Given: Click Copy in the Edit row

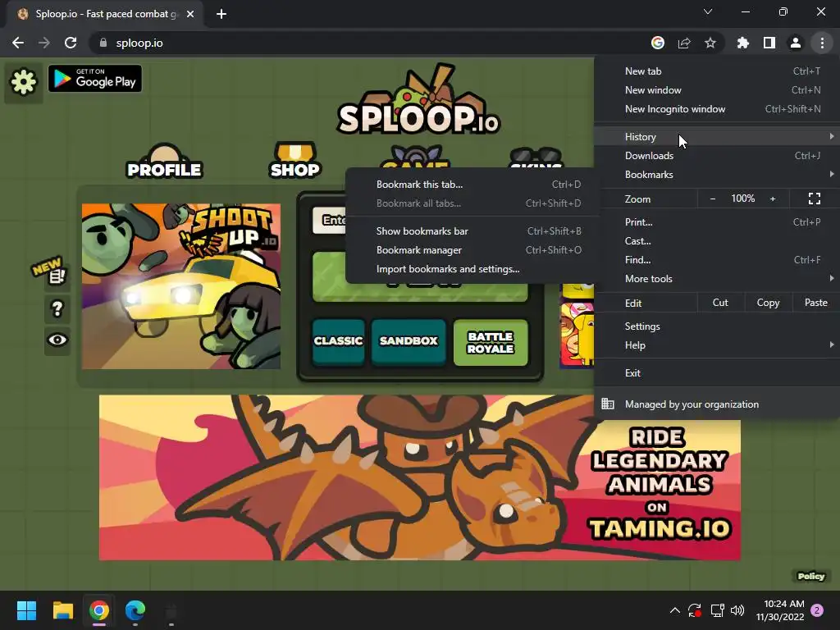Looking at the screenshot, I should point(768,303).
